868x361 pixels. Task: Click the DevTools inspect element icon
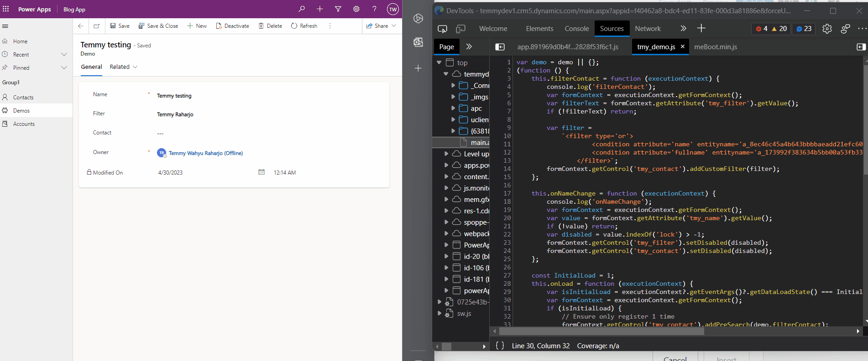tap(442, 29)
